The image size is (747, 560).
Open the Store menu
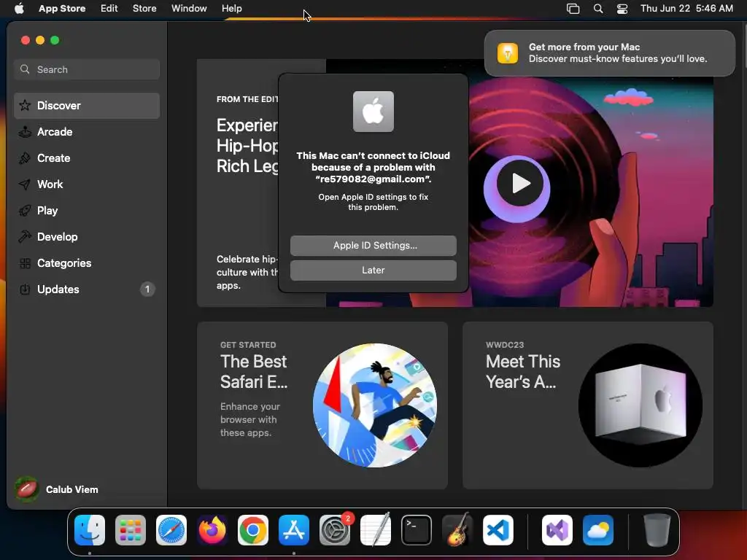coord(144,8)
